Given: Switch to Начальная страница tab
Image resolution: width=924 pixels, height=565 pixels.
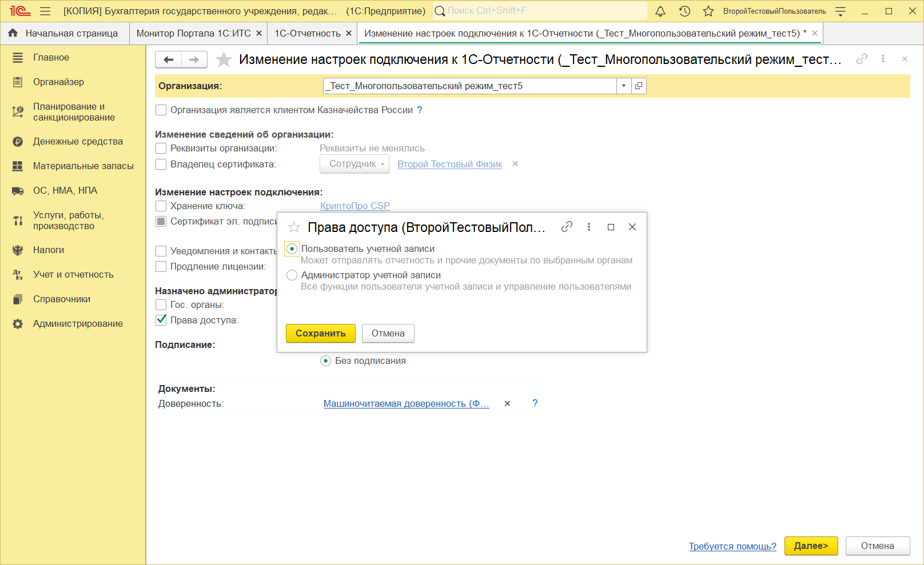Looking at the screenshot, I should [x=65, y=34].
